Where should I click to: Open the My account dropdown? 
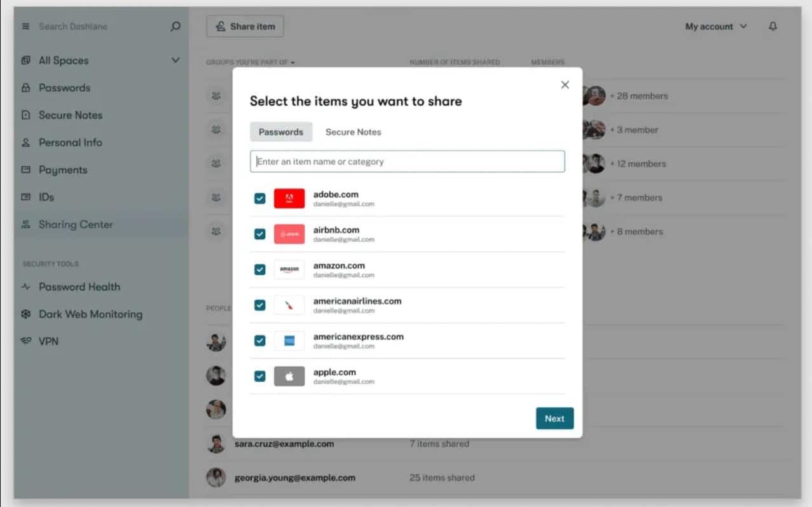pyautogui.click(x=715, y=26)
